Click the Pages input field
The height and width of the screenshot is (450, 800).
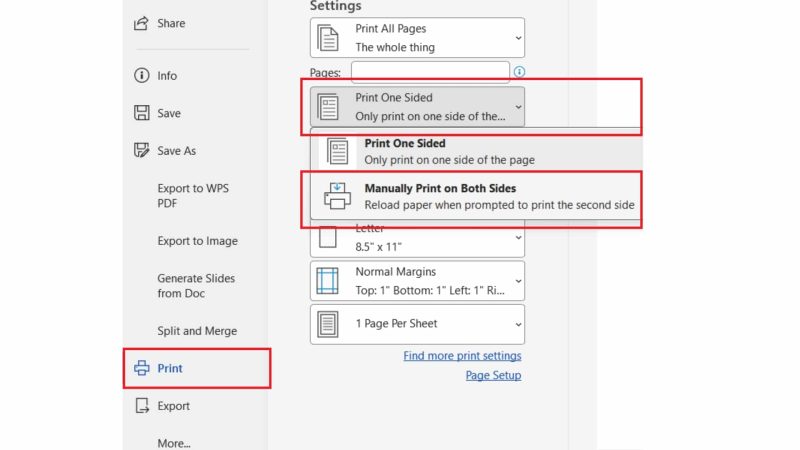(x=430, y=72)
